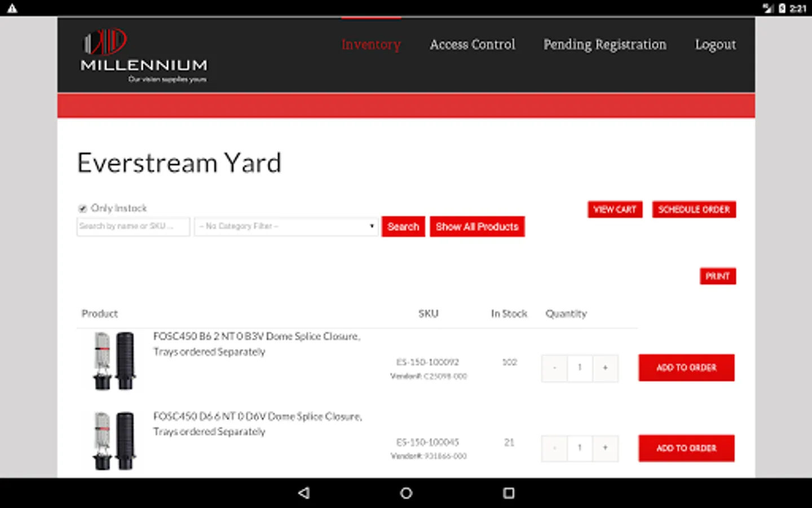Viewport: 812px width, 508px height.
Task: Tap the Android home circle icon
Action: click(406, 493)
